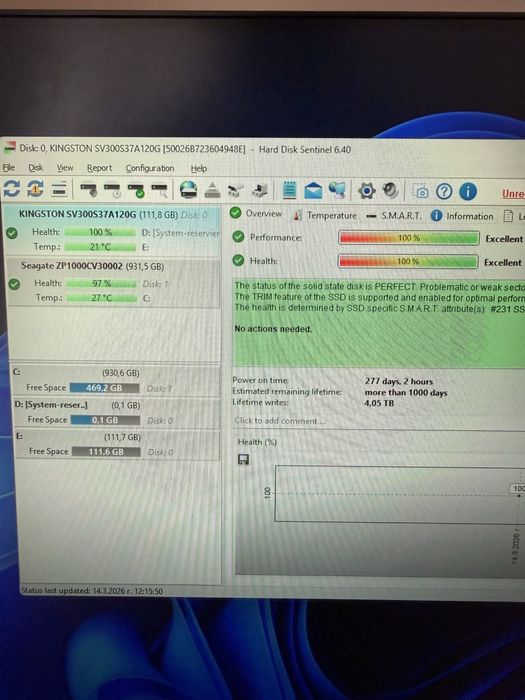Select the E: partition row
The height and width of the screenshot is (700, 525).
point(117,444)
